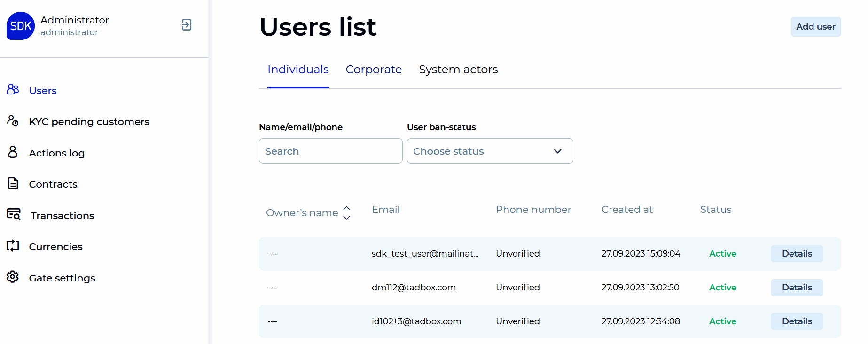This screenshot has width=868, height=344.
Task: Sort descending by Owner's name arrow
Action: 347,218
